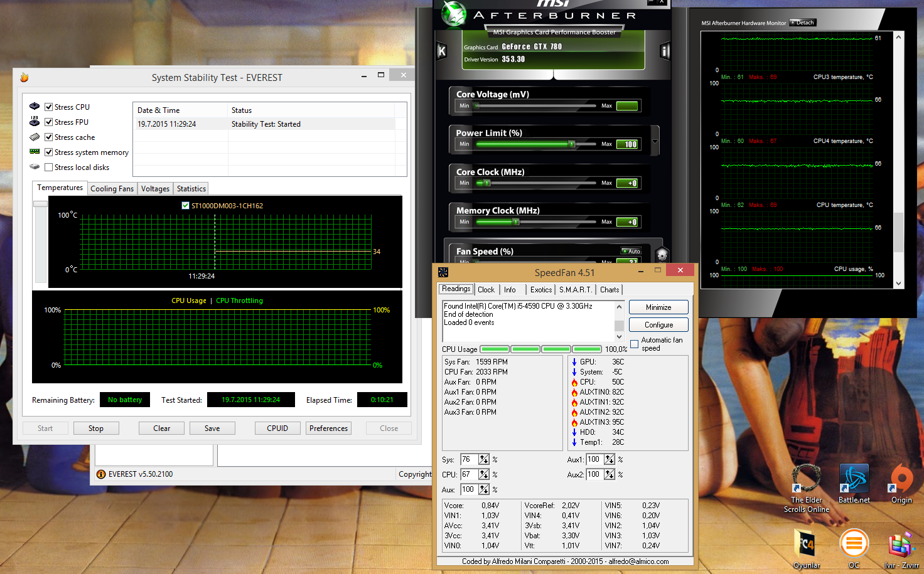Open Preferences in stability test window
The image size is (924, 574).
pyautogui.click(x=328, y=428)
